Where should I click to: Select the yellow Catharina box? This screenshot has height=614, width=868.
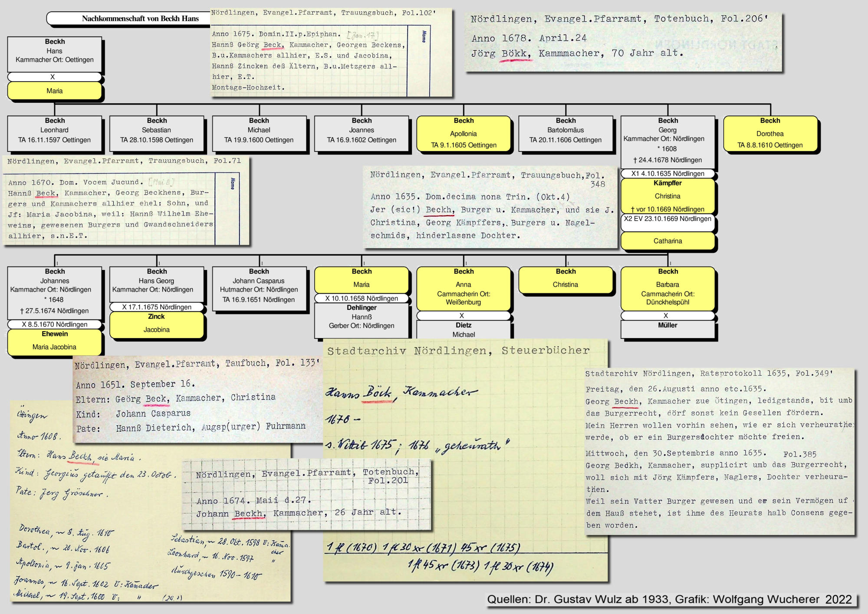[667, 241]
